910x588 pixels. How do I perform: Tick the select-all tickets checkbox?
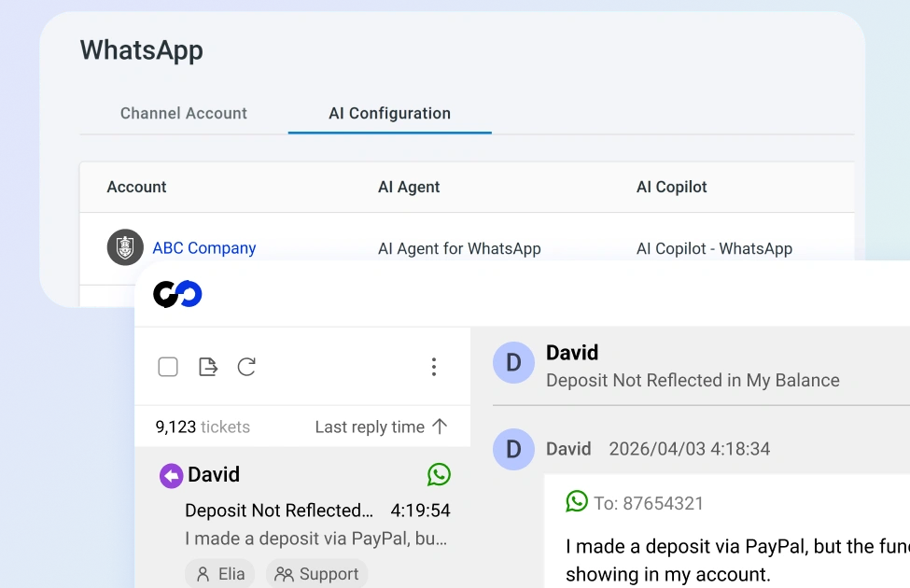point(168,367)
